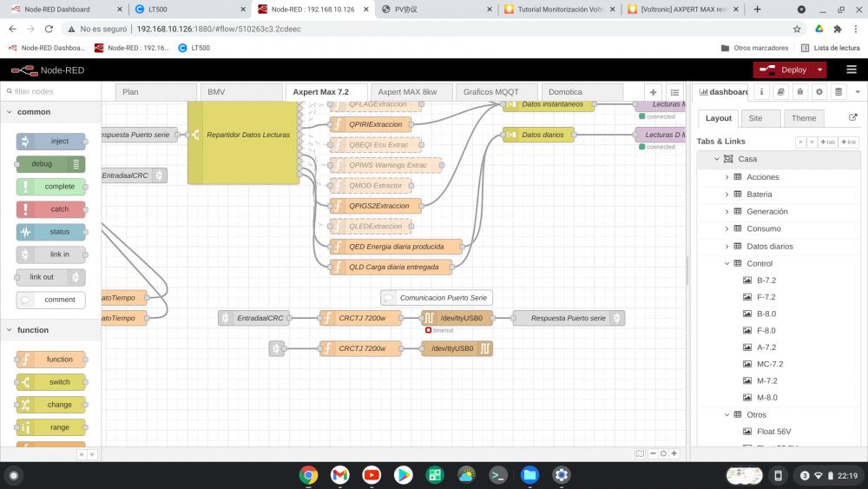This screenshot has width=868, height=489.
Task: Select the link out palette node
Action: [x=51, y=277]
